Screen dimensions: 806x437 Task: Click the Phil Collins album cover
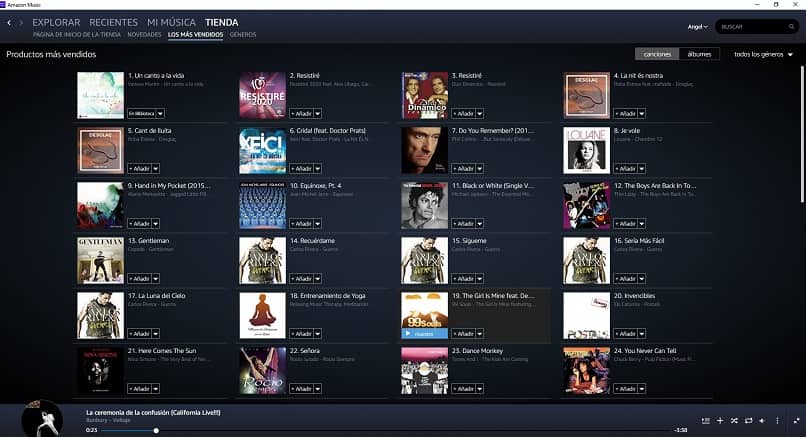tap(424, 150)
